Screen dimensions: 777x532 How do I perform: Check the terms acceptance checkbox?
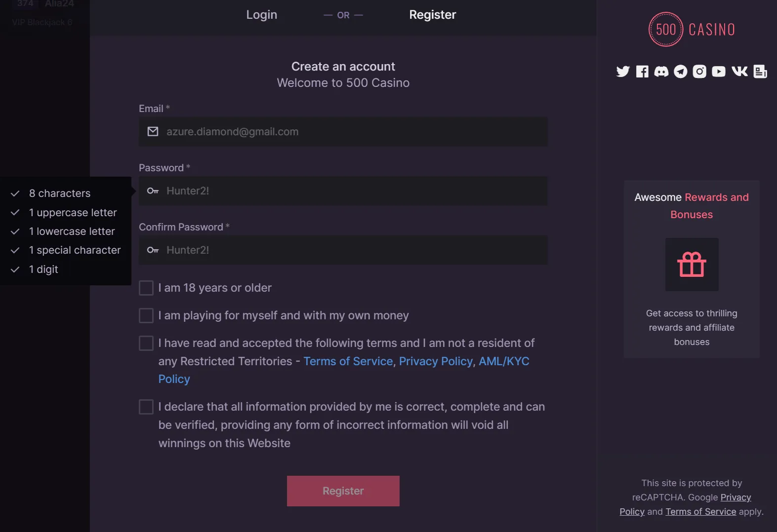point(146,343)
